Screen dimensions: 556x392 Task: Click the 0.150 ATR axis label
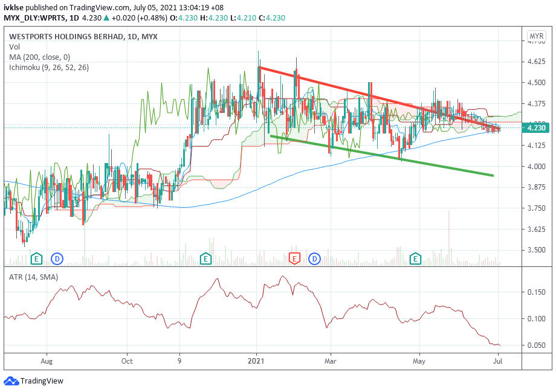click(x=536, y=292)
